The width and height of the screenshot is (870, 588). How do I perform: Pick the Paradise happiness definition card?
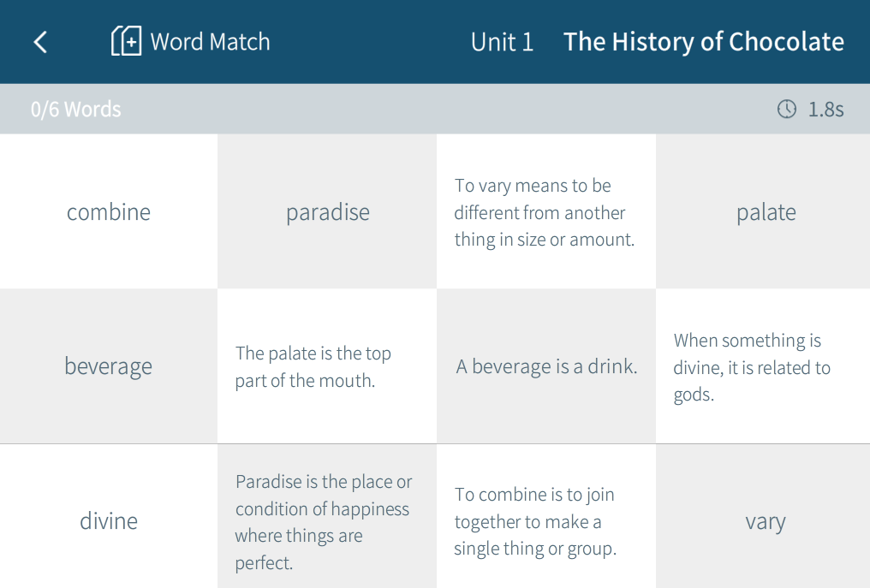pos(328,520)
